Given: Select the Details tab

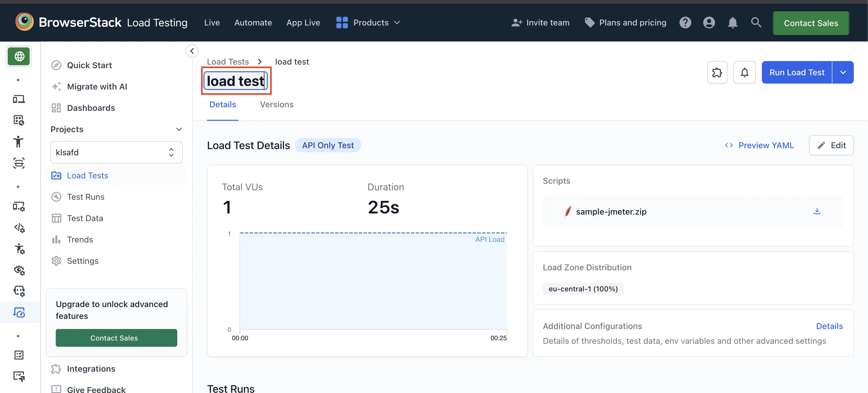Looking at the screenshot, I should pyautogui.click(x=222, y=104).
